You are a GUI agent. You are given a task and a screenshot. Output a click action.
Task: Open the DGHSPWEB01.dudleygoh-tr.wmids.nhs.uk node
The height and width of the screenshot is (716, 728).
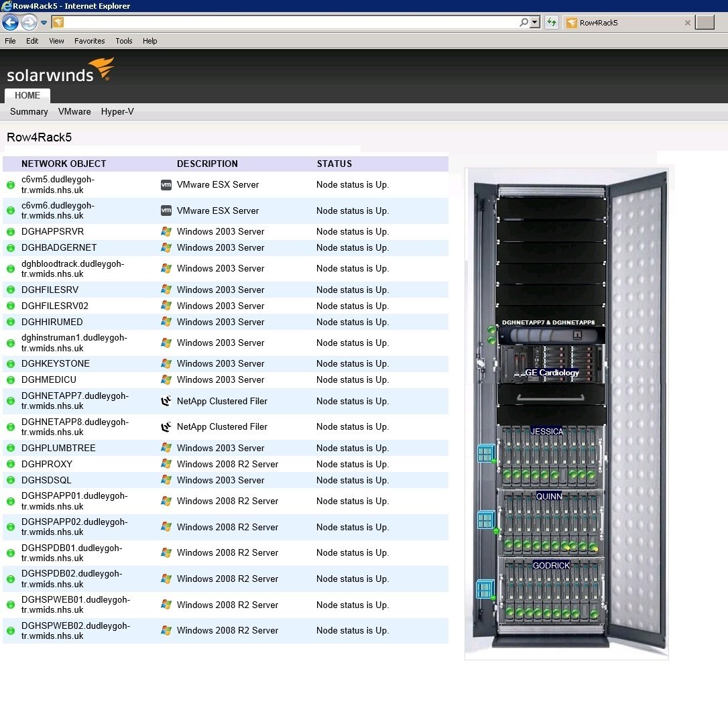tap(75, 605)
